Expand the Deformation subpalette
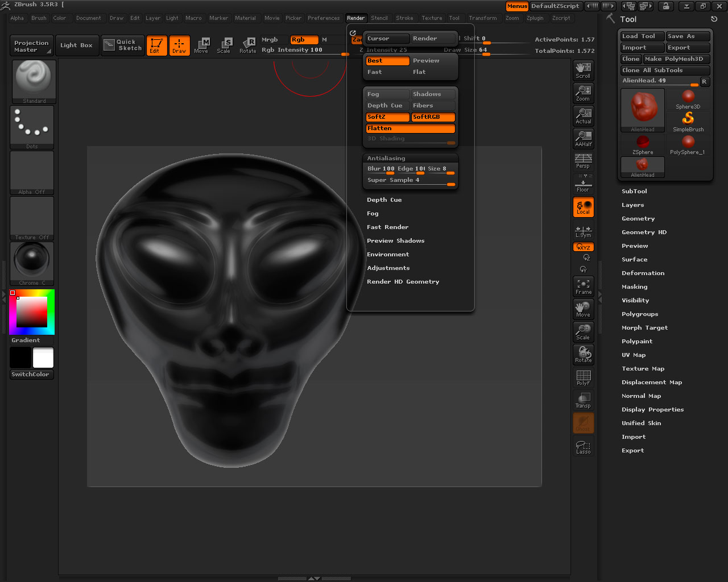The image size is (728, 582). (643, 273)
